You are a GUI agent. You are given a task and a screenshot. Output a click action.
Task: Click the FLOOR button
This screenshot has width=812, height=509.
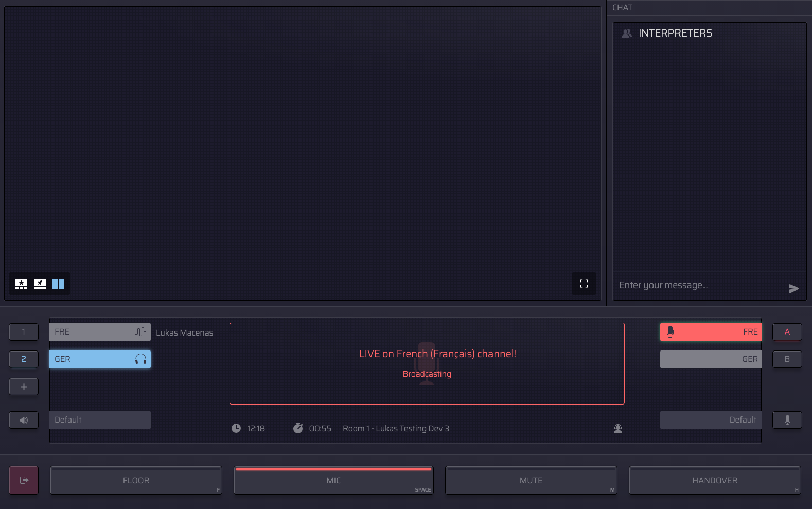tap(136, 480)
